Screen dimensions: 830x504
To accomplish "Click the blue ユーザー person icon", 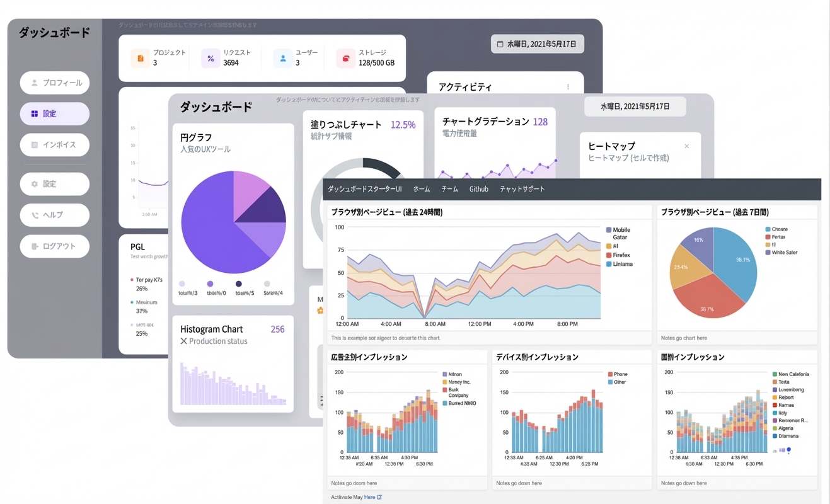I will pyautogui.click(x=283, y=59).
